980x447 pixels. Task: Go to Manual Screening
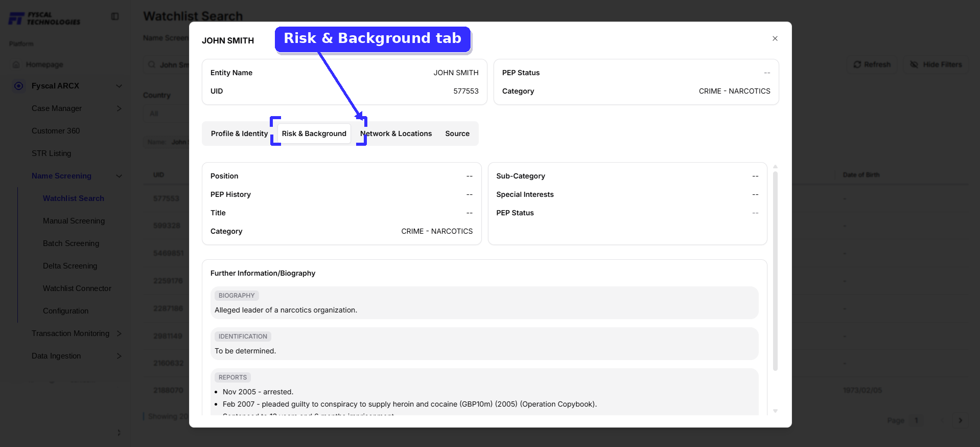point(74,221)
